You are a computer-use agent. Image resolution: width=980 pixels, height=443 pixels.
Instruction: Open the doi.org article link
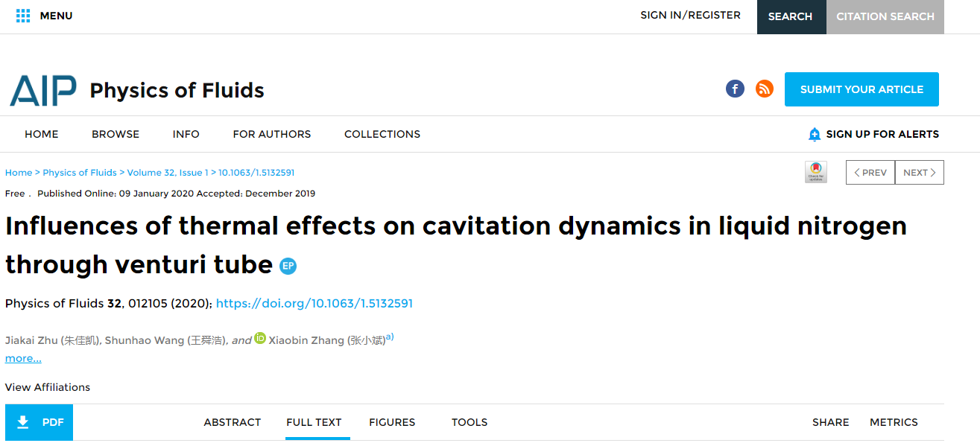pos(314,304)
